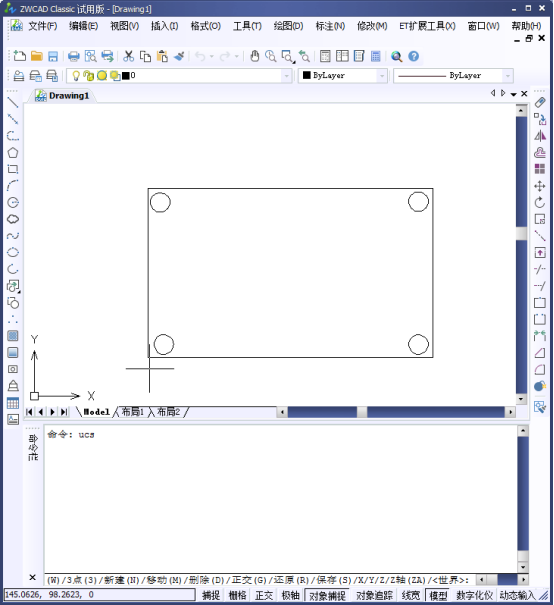554x605 pixels.
Task: Select the Rotate tool
Action: [540, 203]
